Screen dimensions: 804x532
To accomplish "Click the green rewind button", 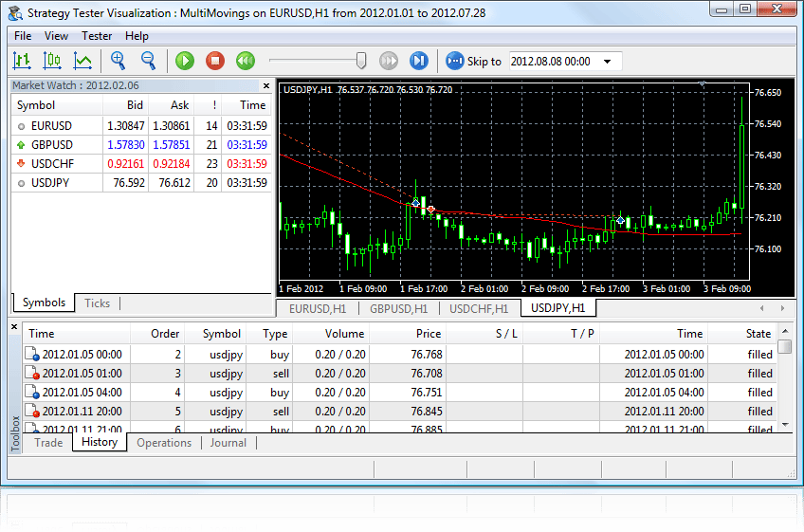I will click(x=246, y=61).
